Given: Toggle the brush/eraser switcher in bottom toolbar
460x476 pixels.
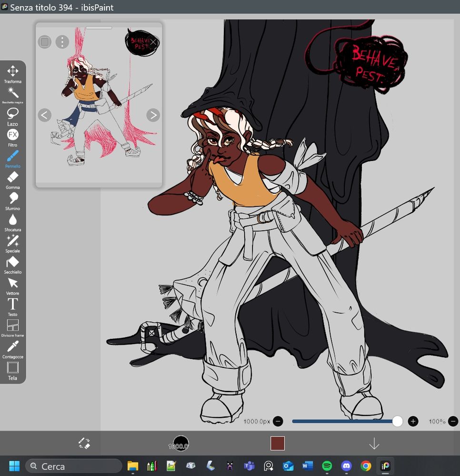Looking at the screenshot, I should pos(83,442).
